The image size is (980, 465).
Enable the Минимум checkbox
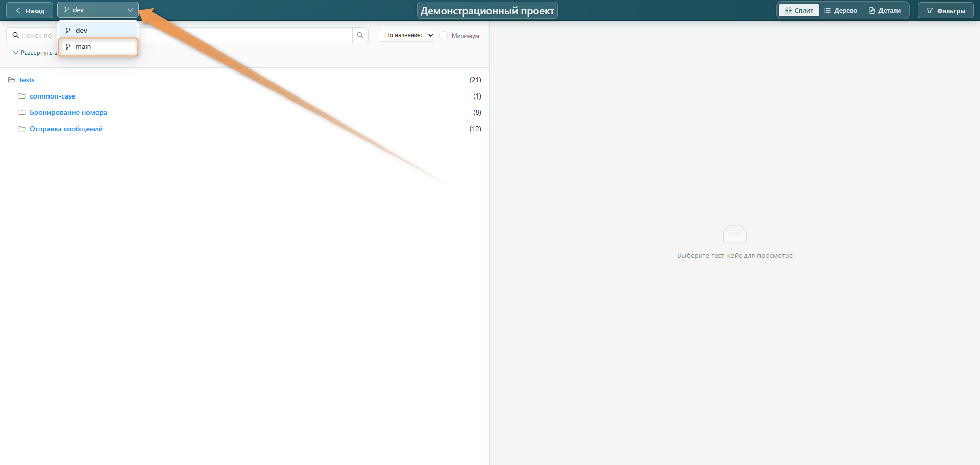coord(444,35)
